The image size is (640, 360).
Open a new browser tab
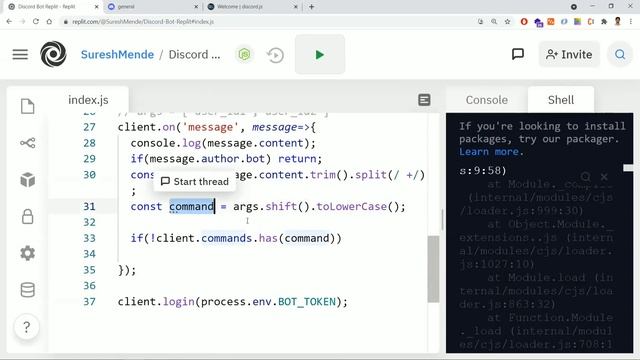coord(311,7)
